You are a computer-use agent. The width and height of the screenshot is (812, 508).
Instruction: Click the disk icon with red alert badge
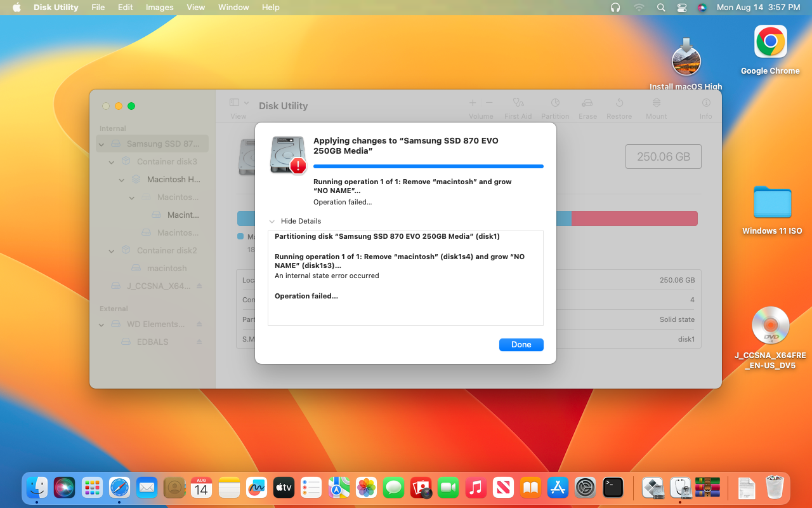(289, 155)
